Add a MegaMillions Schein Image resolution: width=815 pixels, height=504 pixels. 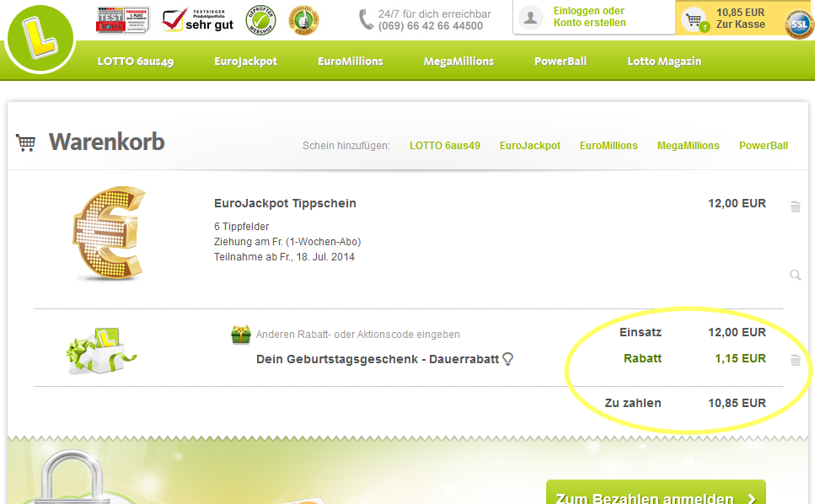tap(689, 146)
